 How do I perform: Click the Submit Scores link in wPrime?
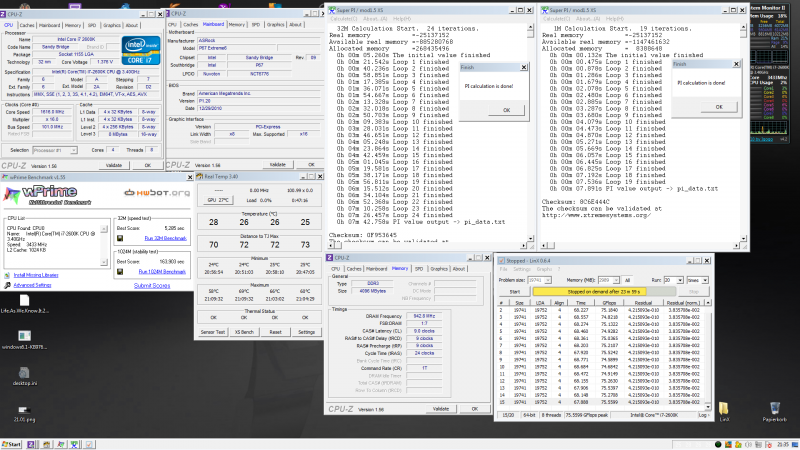click(152, 286)
